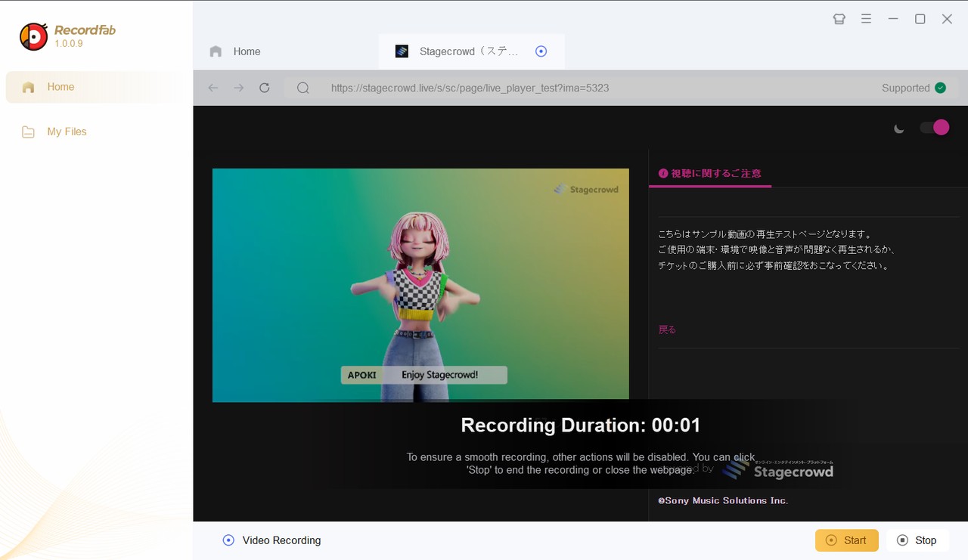Click the Stagecrowd sample video player

coord(420,284)
